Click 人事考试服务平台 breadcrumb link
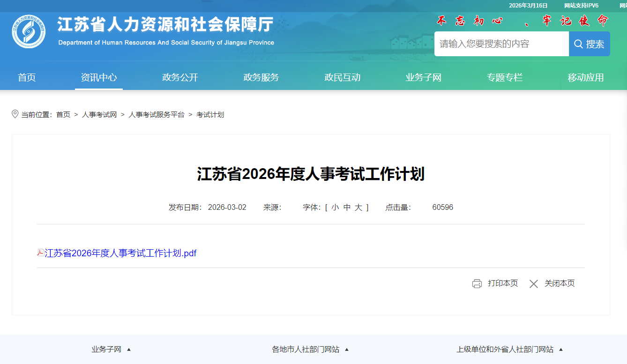 click(x=157, y=114)
